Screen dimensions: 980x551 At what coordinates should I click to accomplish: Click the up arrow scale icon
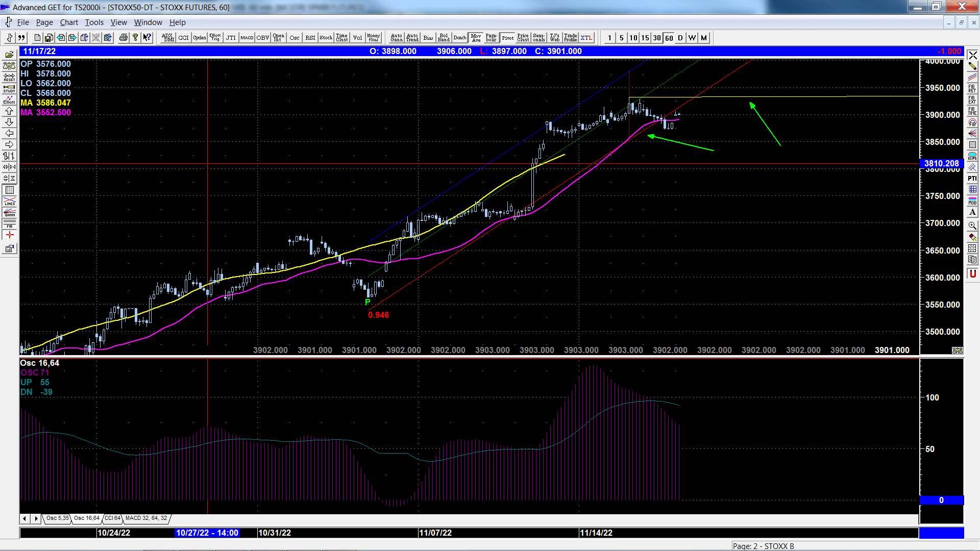click(9, 111)
